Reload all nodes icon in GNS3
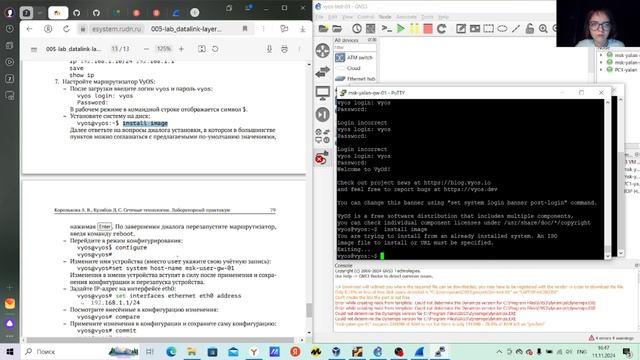The height and width of the screenshot is (360, 640). click(441, 29)
